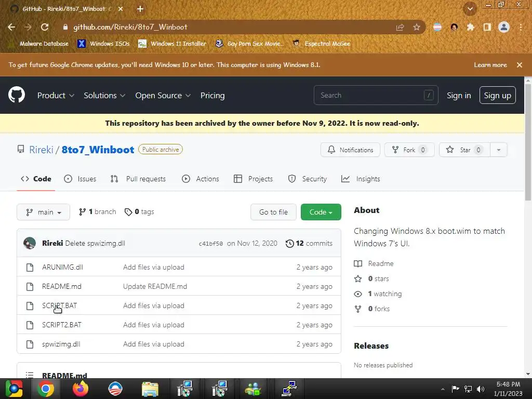Click 1 watching in About sidebar

[x=378, y=294]
